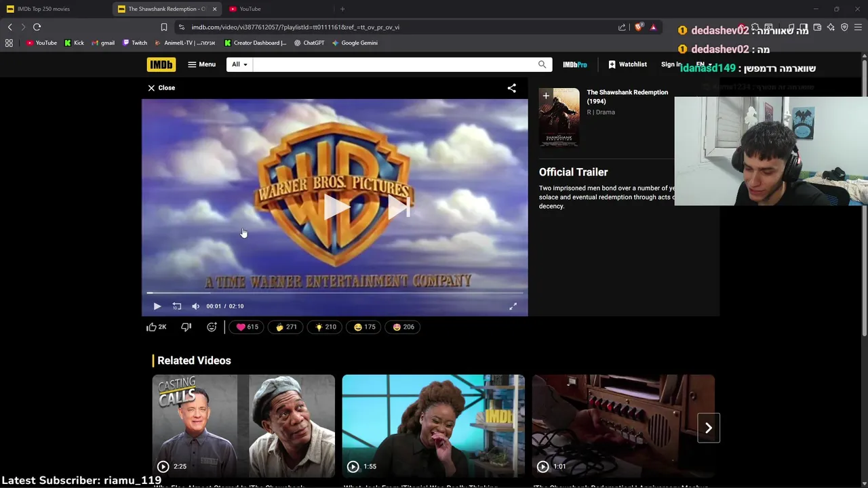The width and height of the screenshot is (868, 488).
Task: Play the trailer from control bar
Action: click(157, 306)
